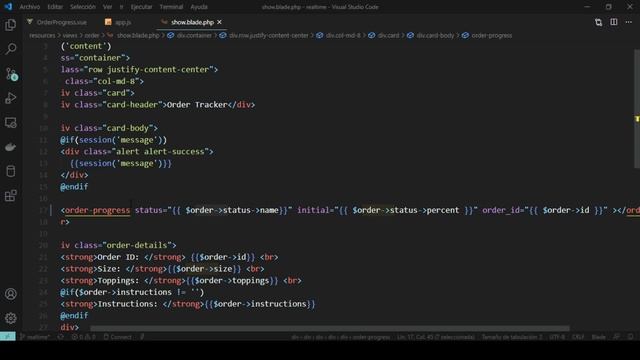This screenshot has width=640, height=360.
Task: Open the Archivo menu
Action: 30,7
